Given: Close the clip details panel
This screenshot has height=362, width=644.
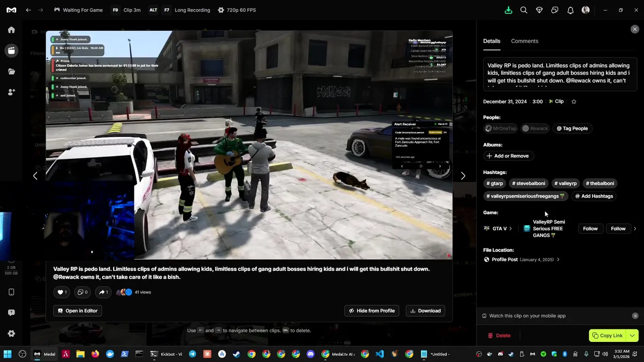Looking at the screenshot, I should (x=634, y=29).
